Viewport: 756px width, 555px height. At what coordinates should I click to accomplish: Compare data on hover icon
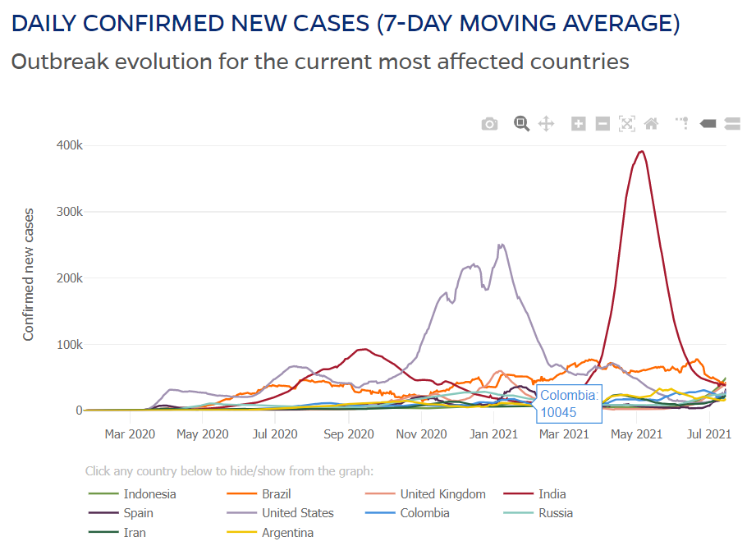tap(732, 123)
